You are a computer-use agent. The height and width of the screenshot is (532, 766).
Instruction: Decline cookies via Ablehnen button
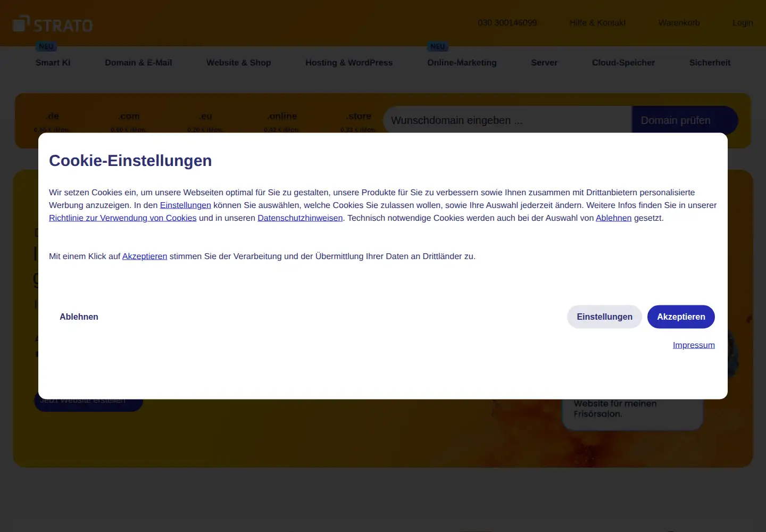pyautogui.click(x=79, y=317)
